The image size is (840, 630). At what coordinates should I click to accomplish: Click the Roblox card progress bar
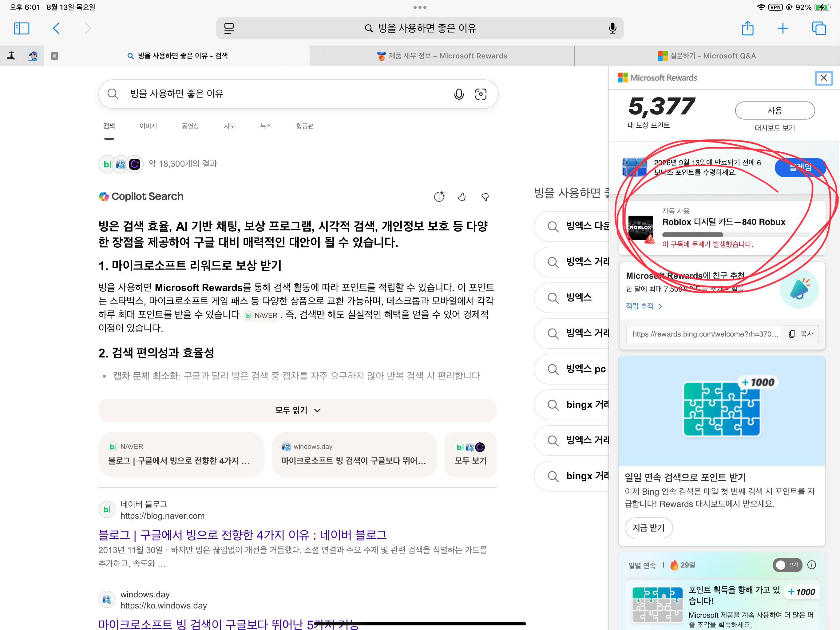(735, 234)
